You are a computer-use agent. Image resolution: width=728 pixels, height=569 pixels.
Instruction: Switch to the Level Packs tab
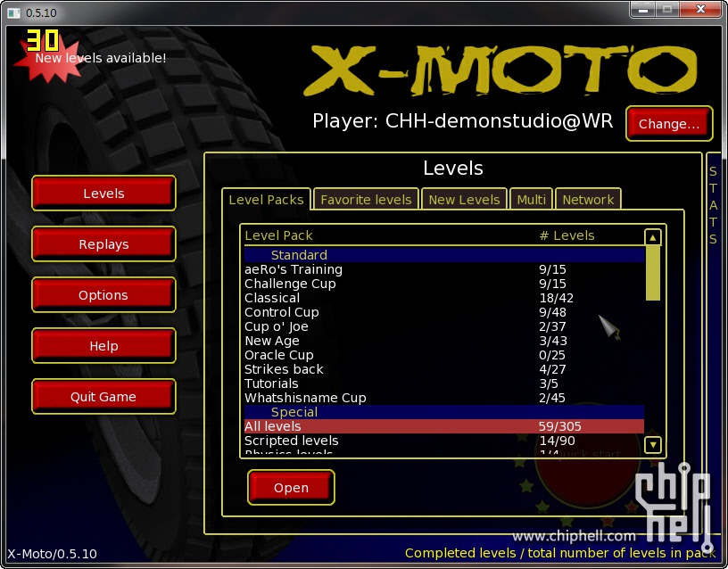(x=266, y=200)
